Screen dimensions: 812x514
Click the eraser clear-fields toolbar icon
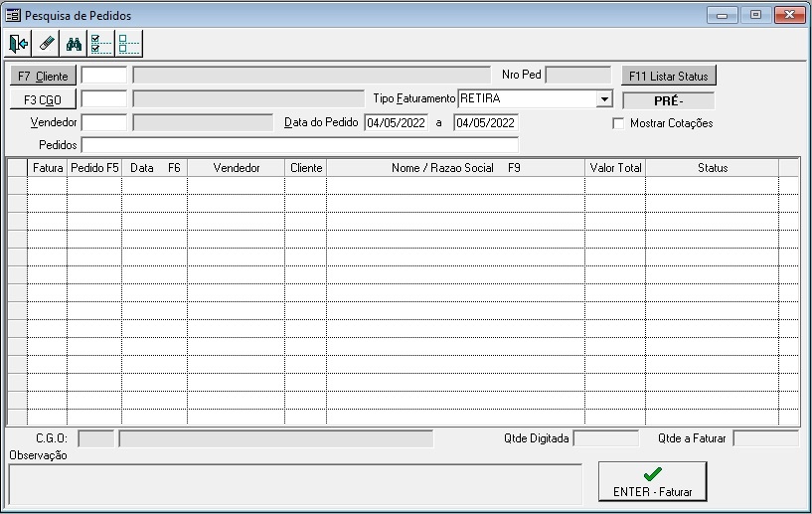tap(46, 44)
